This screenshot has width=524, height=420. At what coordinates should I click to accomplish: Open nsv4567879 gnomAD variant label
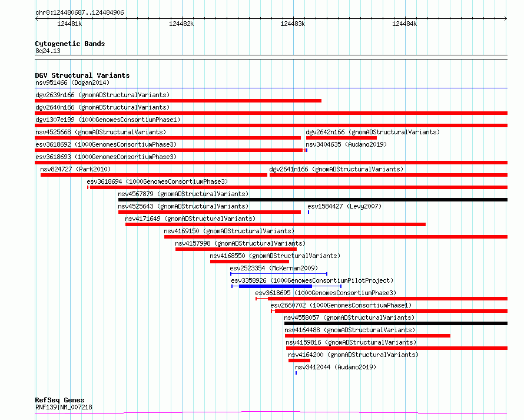pyautogui.click(x=183, y=194)
